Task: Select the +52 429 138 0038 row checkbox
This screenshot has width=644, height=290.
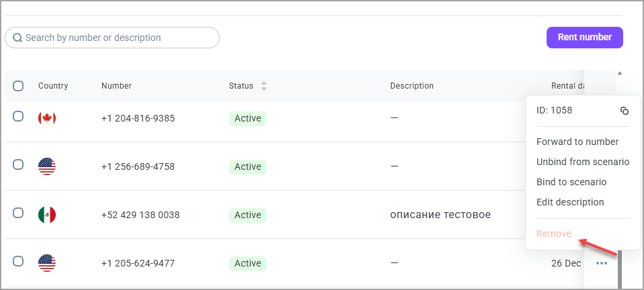Action: [x=18, y=213]
